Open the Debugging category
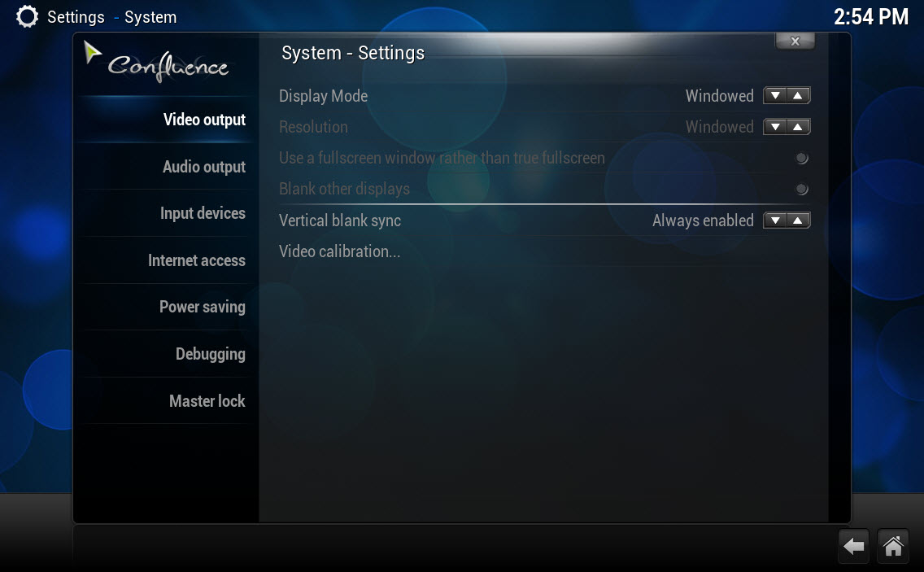 [210, 354]
